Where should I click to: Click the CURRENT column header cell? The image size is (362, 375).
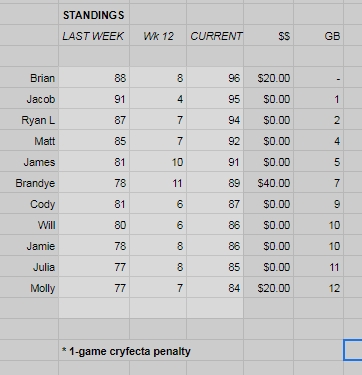[x=215, y=35]
